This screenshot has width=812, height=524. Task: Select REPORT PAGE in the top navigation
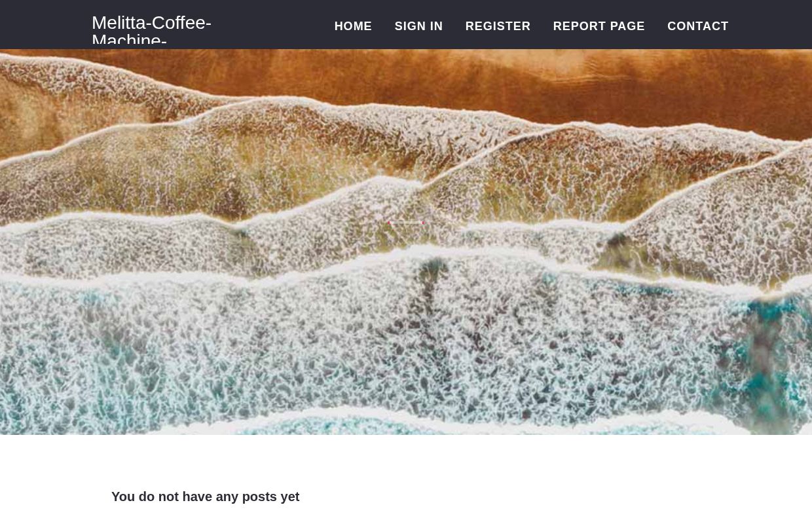599,26
